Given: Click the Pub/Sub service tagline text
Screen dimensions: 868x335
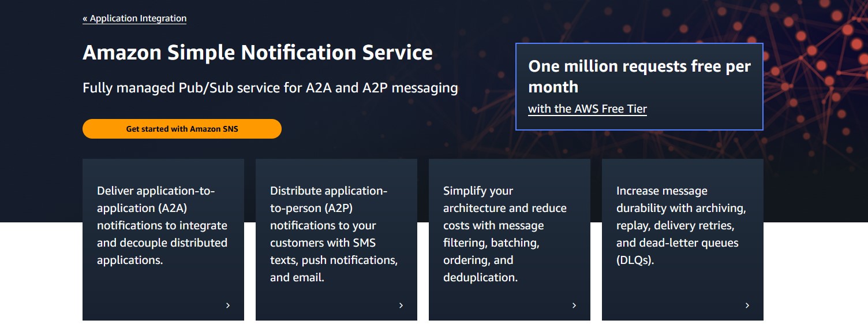Looking at the screenshot, I should (x=270, y=88).
